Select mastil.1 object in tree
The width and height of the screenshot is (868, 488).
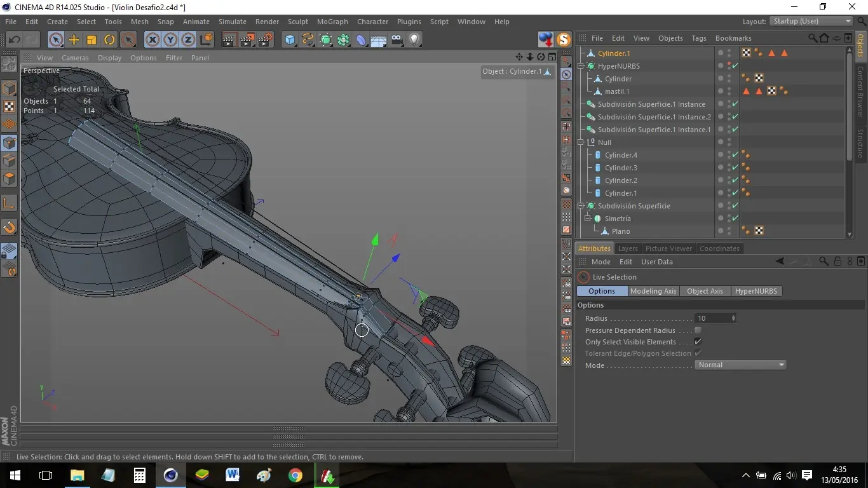[x=617, y=91]
